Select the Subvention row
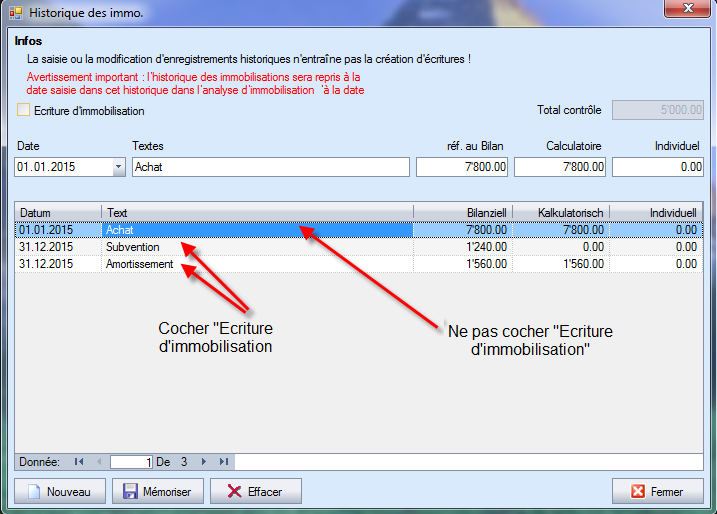Screen dimensions: 717x514 pyautogui.click(x=359, y=247)
